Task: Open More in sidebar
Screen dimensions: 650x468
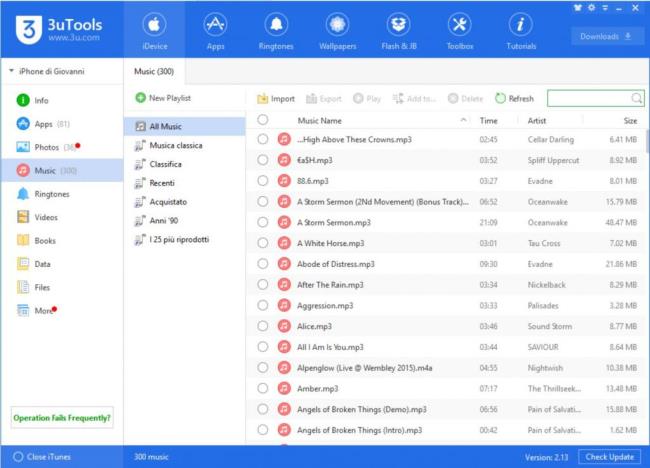Action: coord(62,310)
